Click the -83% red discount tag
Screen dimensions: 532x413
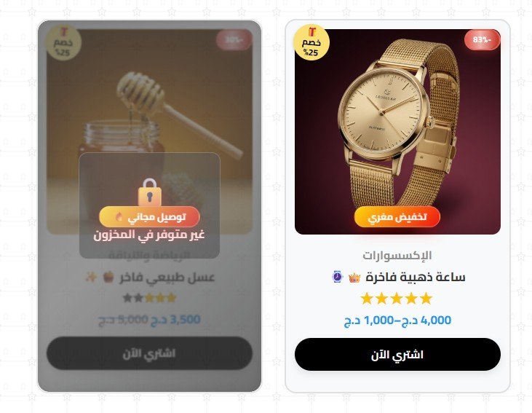tap(482, 40)
